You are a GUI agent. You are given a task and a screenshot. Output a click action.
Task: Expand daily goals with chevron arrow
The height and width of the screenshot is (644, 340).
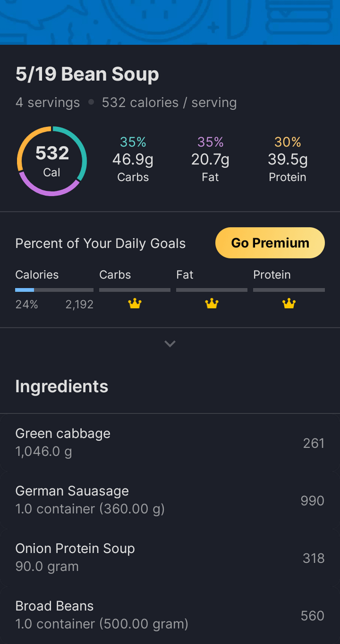[170, 344]
